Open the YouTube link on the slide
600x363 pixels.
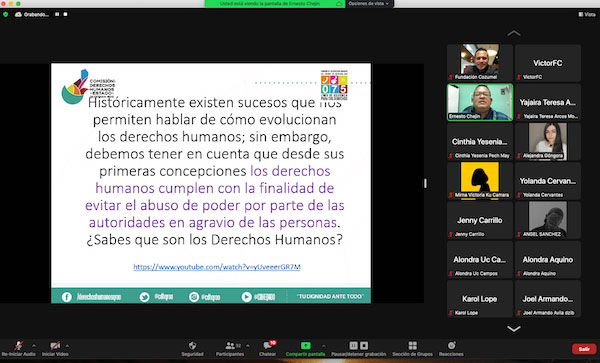(x=217, y=267)
